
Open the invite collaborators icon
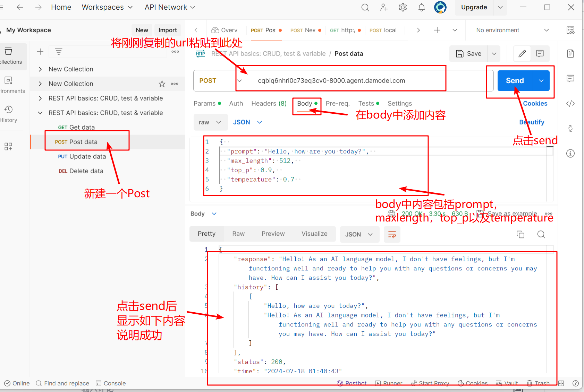pyautogui.click(x=384, y=7)
